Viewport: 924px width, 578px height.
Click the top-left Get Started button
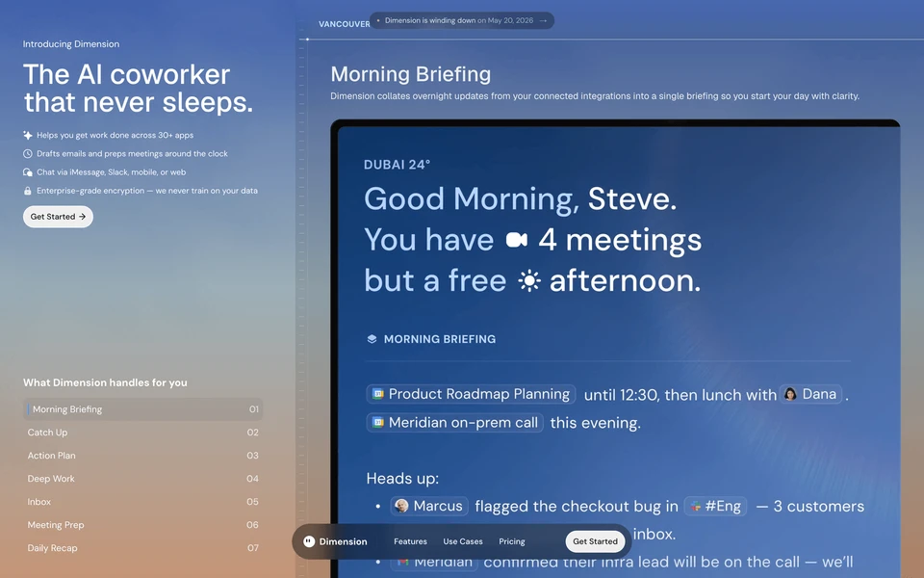point(58,217)
